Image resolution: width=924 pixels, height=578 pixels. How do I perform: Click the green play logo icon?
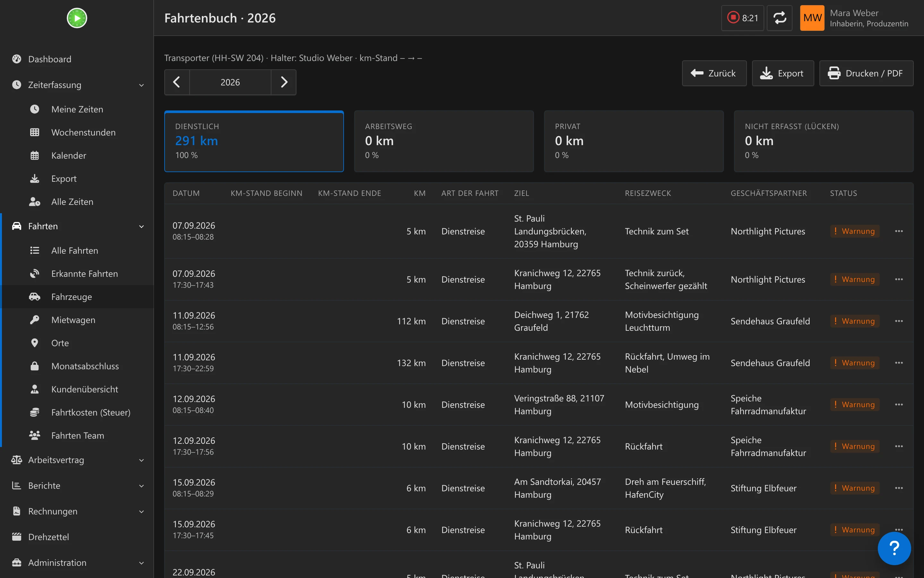coord(77,18)
